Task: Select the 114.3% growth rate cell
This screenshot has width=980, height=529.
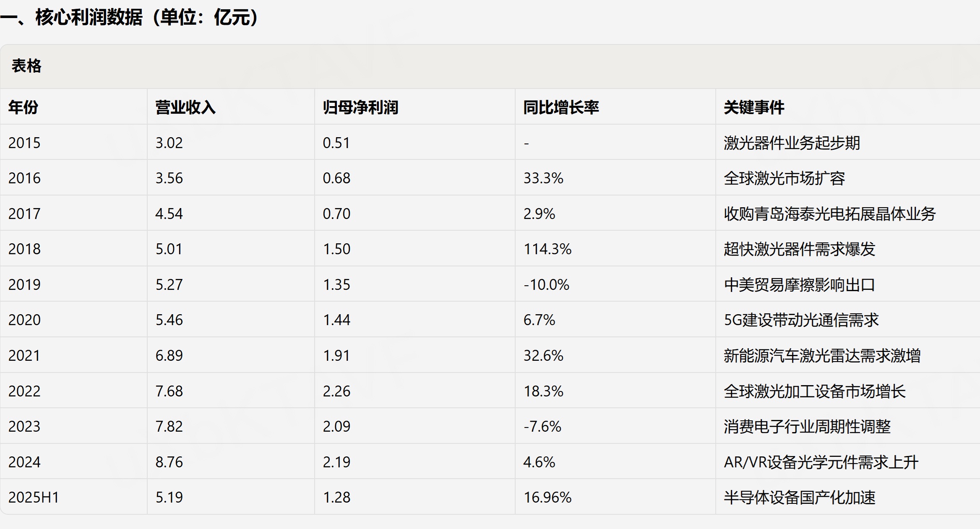Action: click(547, 249)
